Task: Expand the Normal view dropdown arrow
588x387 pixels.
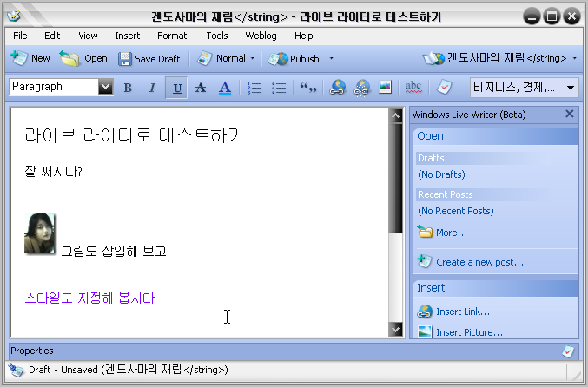Action: pyautogui.click(x=253, y=58)
